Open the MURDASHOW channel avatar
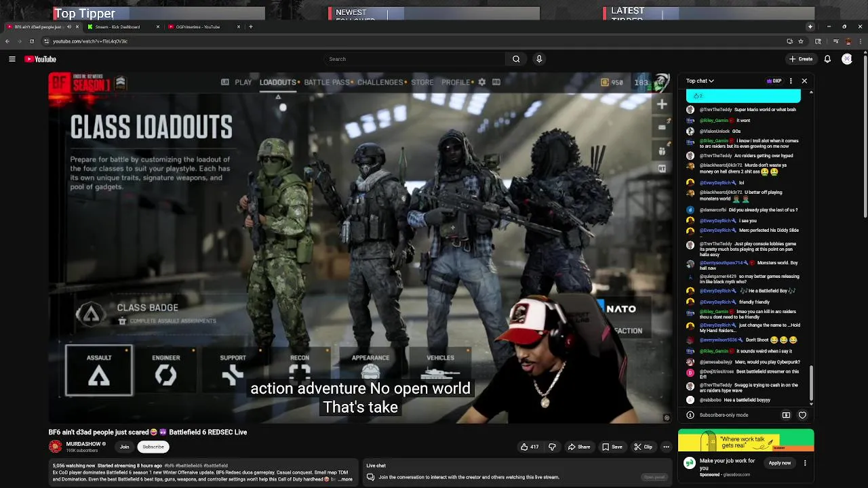 pyautogui.click(x=55, y=447)
